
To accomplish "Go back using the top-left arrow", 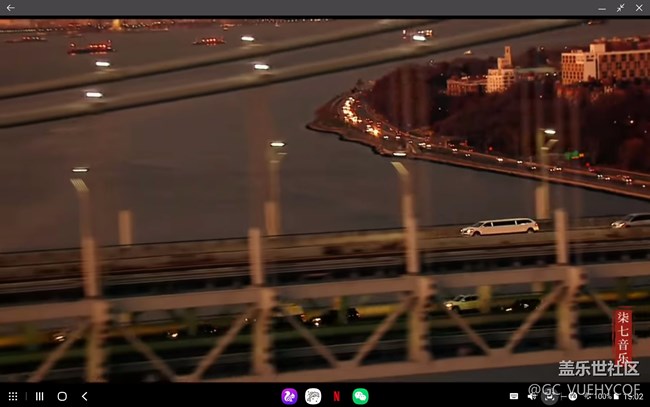I will pos(11,8).
